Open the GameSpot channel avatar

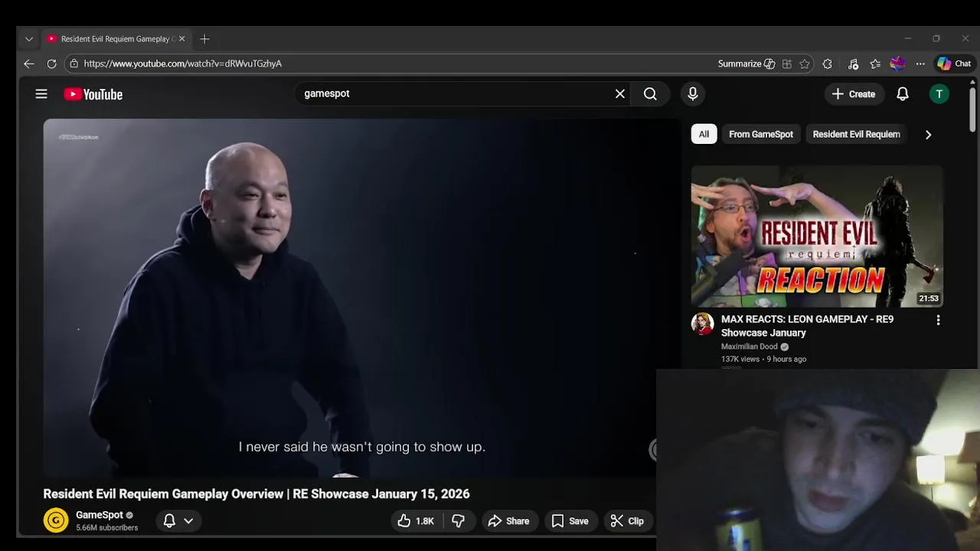(56, 521)
